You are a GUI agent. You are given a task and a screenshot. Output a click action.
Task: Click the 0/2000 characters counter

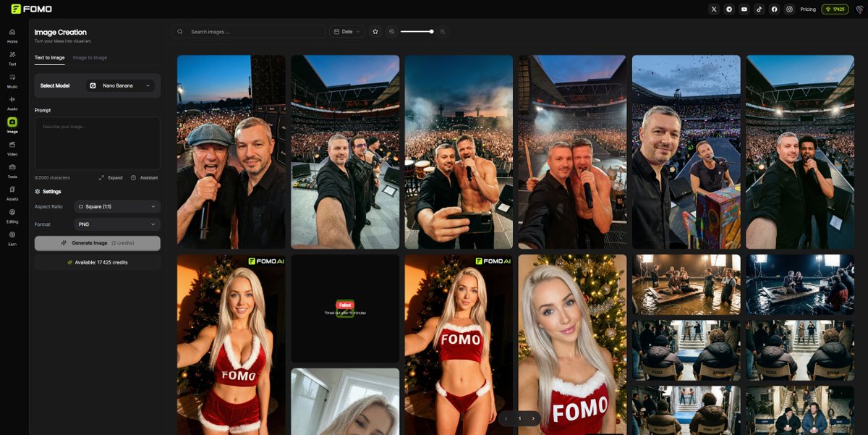click(x=52, y=177)
